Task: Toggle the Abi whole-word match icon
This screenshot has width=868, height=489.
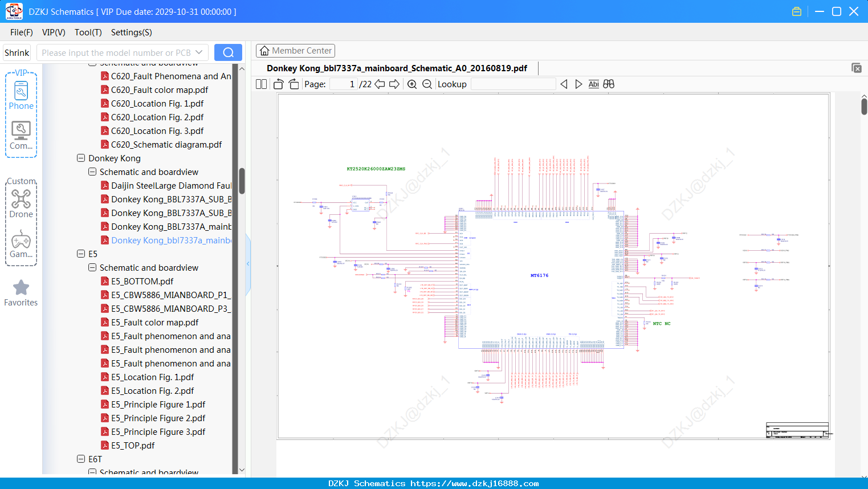Action: (593, 84)
